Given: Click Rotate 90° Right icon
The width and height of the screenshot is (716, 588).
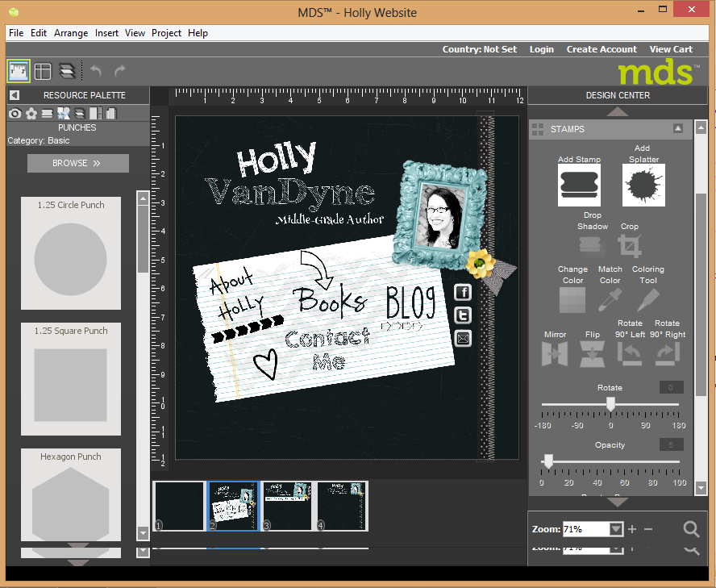Looking at the screenshot, I should click(x=668, y=354).
